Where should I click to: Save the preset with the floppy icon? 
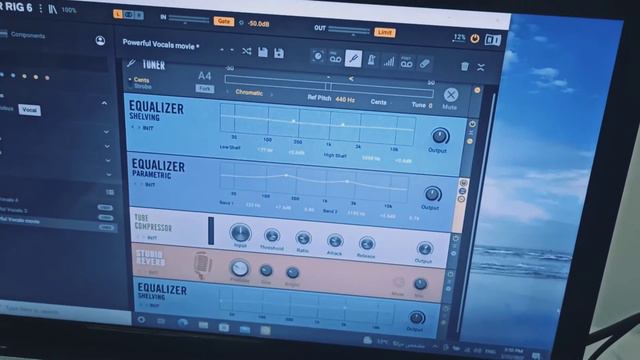click(x=263, y=52)
